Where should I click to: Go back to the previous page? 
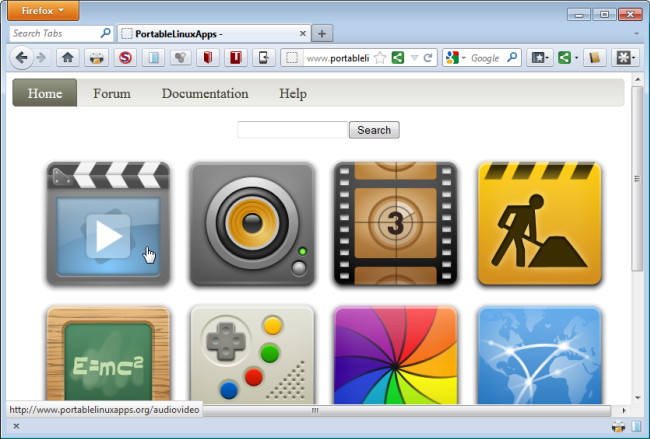click(22, 58)
